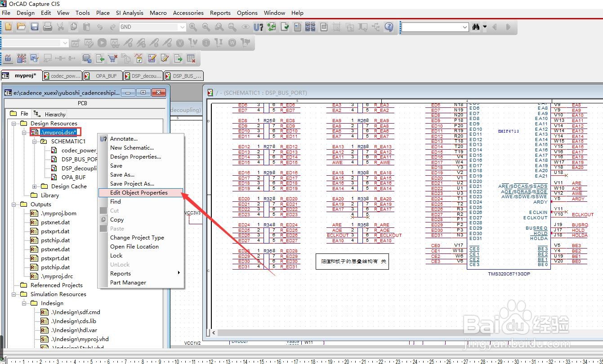Click the Zoom In magnifier icon

click(193, 27)
